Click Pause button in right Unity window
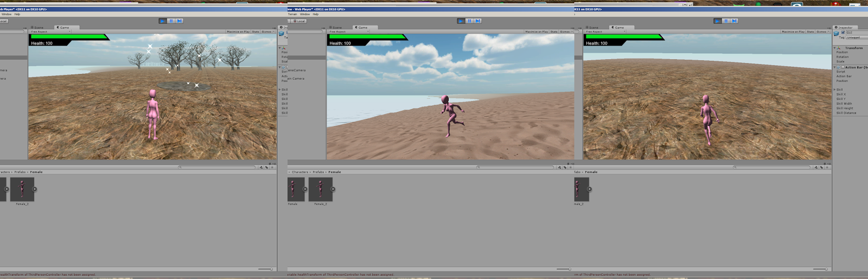 click(726, 21)
